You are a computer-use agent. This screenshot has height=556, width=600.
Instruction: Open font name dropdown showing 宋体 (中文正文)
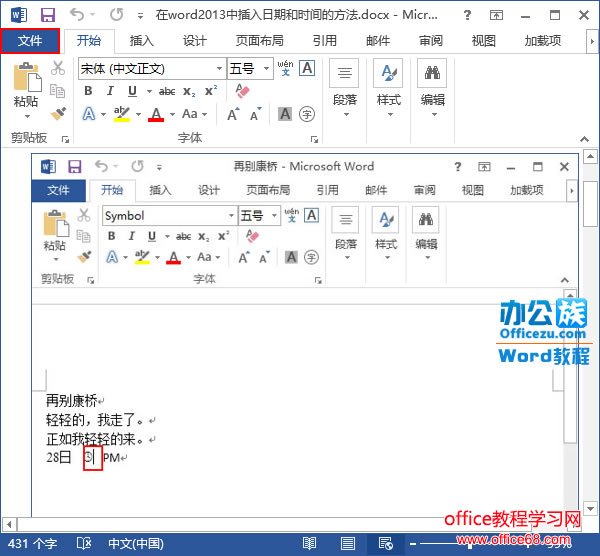coord(219,68)
